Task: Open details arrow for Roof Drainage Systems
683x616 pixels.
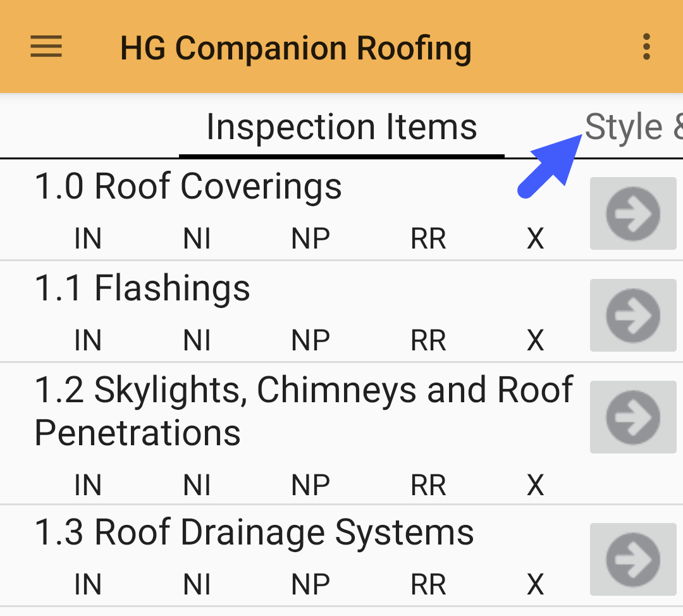Action: pos(632,559)
